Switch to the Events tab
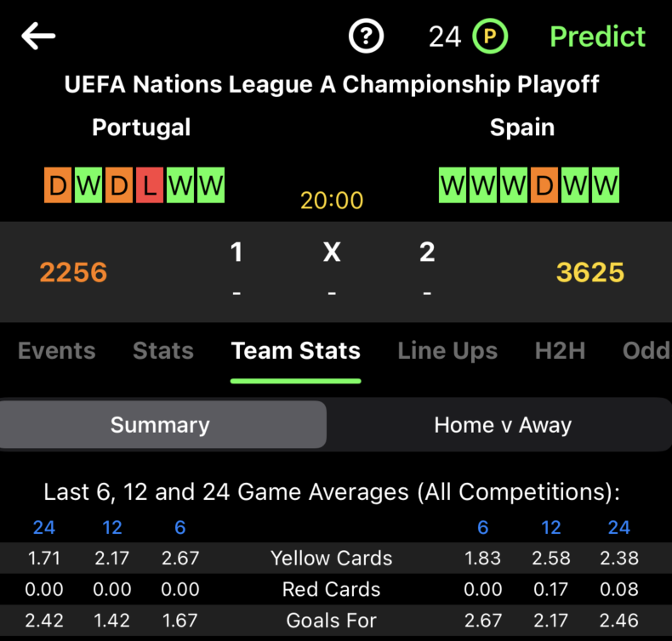Viewport: 672px width, 641px height. 56,351
